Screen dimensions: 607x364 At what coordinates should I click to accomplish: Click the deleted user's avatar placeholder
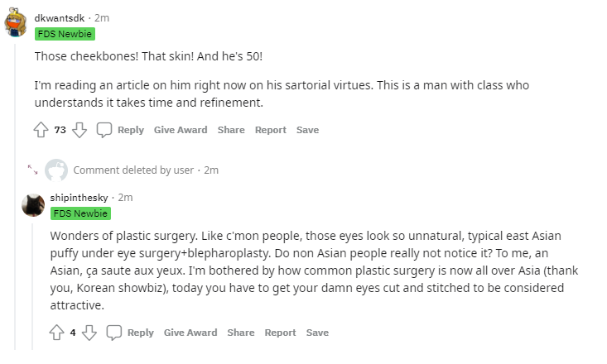click(56, 170)
